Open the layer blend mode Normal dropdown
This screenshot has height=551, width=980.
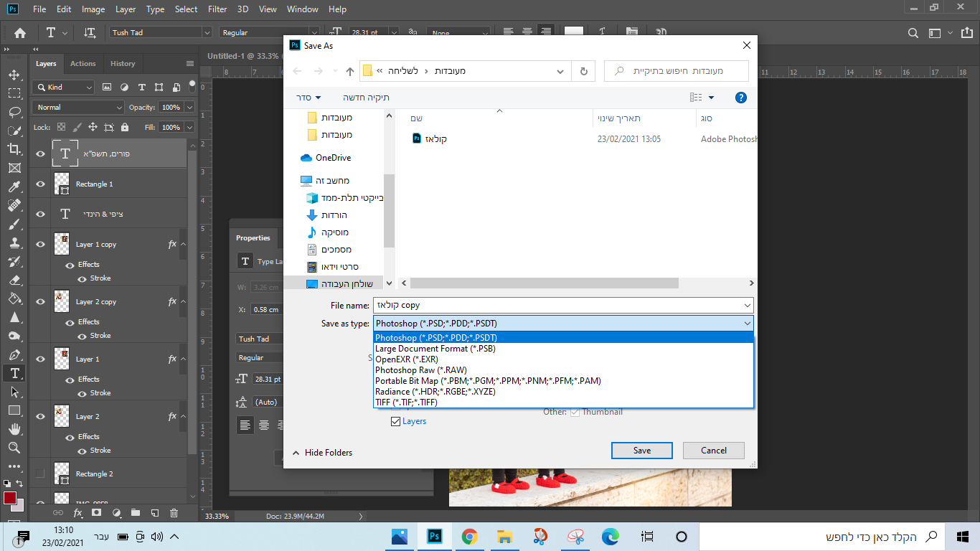click(x=78, y=107)
